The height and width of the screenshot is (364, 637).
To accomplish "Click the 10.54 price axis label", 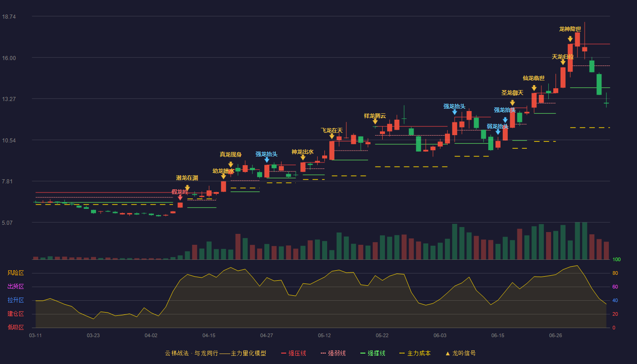I will pyautogui.click(x=9, y=140).
